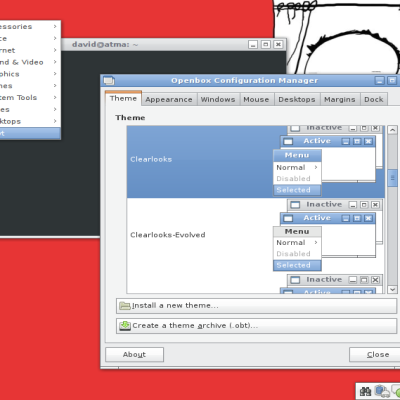
Task: Open the Margins tab
Action: pyautogui.click(x=340, y=99)
